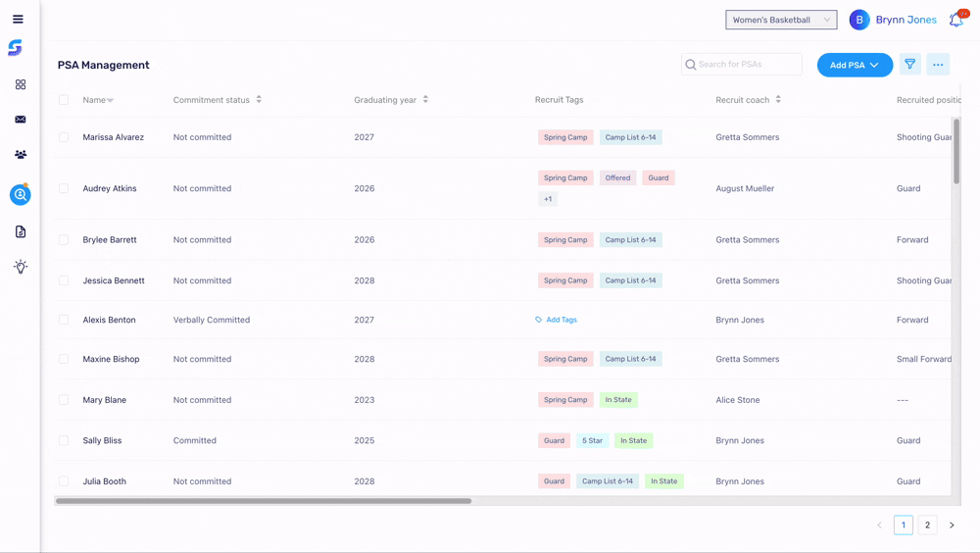The image size is (980, 553).
Task: Open the three-dots more options button
Action: click(938, 65)
